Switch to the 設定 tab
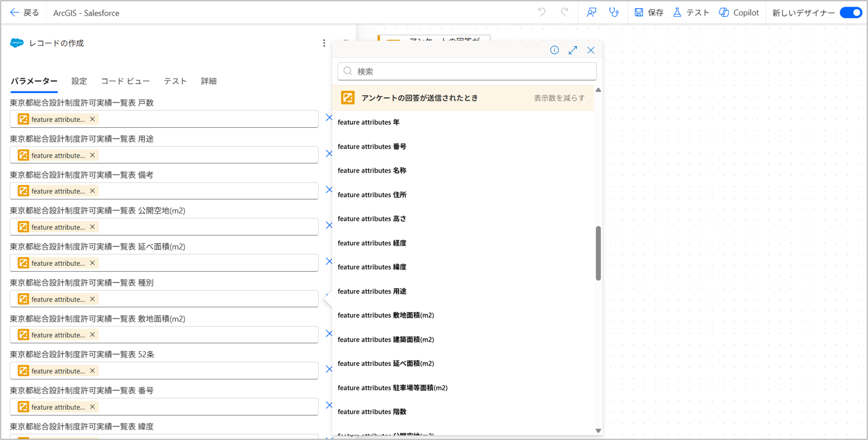868x440 pixels. 79,81
